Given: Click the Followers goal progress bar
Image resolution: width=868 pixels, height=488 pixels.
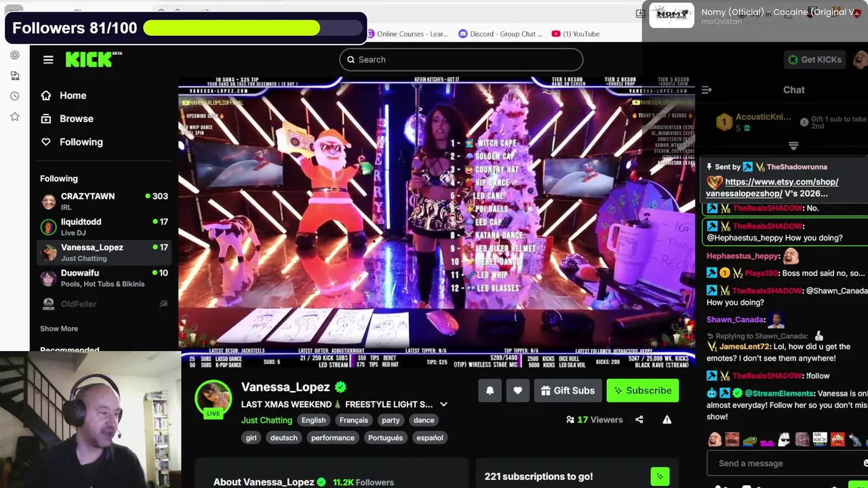Looking at the screenshot, I should [254, 28].
